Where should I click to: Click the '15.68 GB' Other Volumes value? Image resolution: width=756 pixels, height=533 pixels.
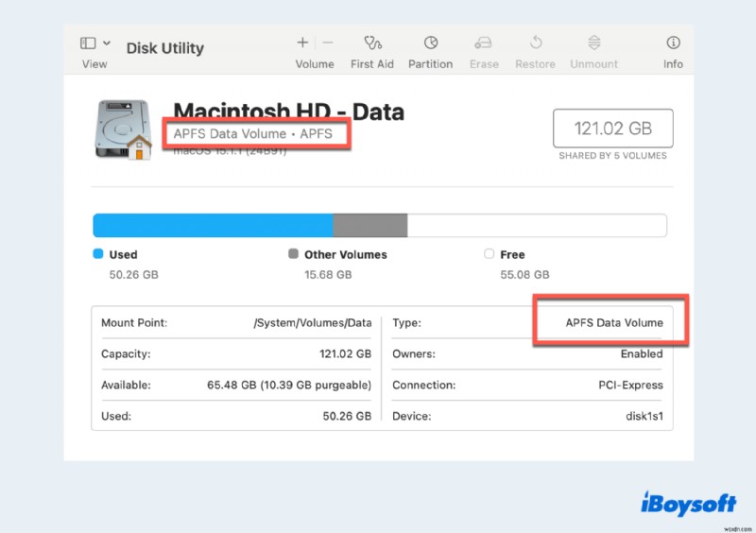coord(328,275)
